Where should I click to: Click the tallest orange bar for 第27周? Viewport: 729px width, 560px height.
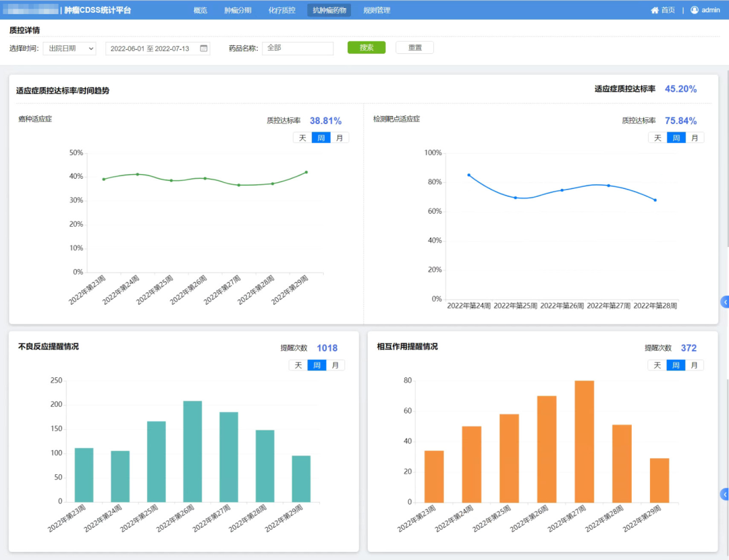point(585,441)
